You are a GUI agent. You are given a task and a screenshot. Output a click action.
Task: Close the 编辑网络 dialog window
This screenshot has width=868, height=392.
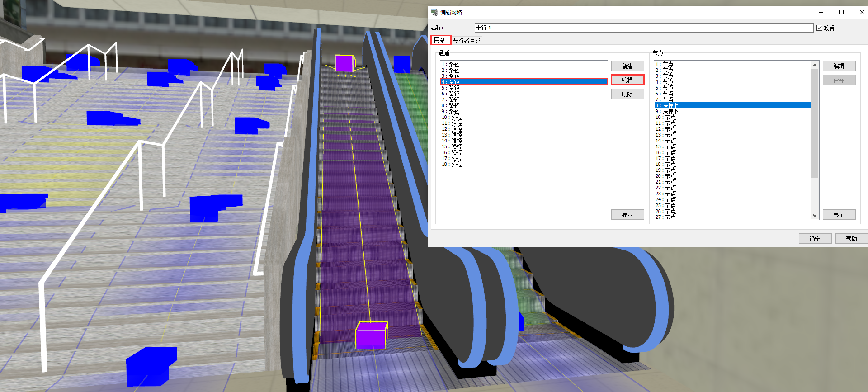pyautogui.click(x=862, y=12)
